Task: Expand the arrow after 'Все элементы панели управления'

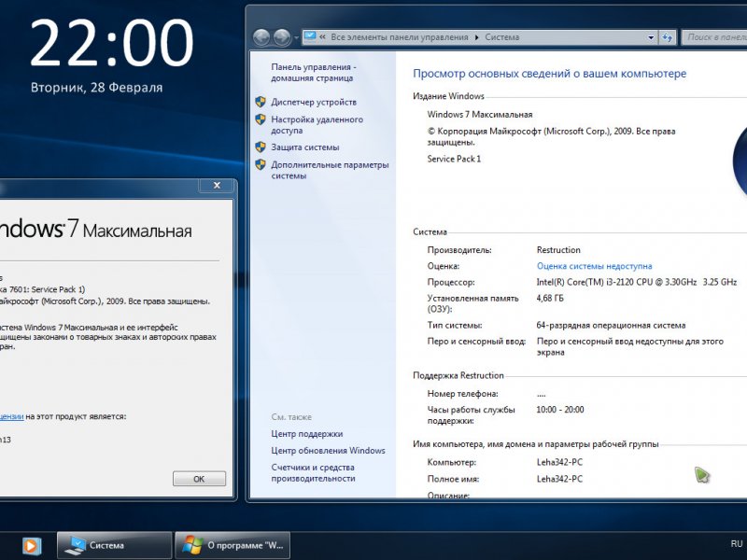Action: click(x=476, y=37)
